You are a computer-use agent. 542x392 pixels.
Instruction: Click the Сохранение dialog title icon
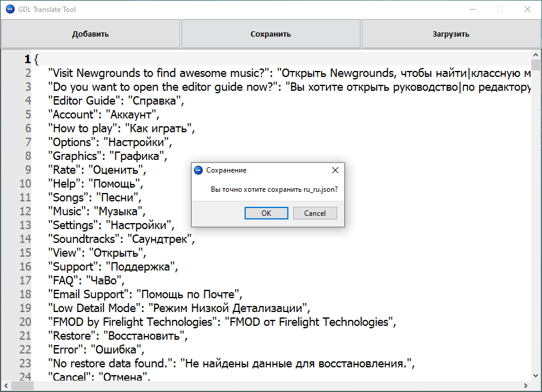pos(198,170)
